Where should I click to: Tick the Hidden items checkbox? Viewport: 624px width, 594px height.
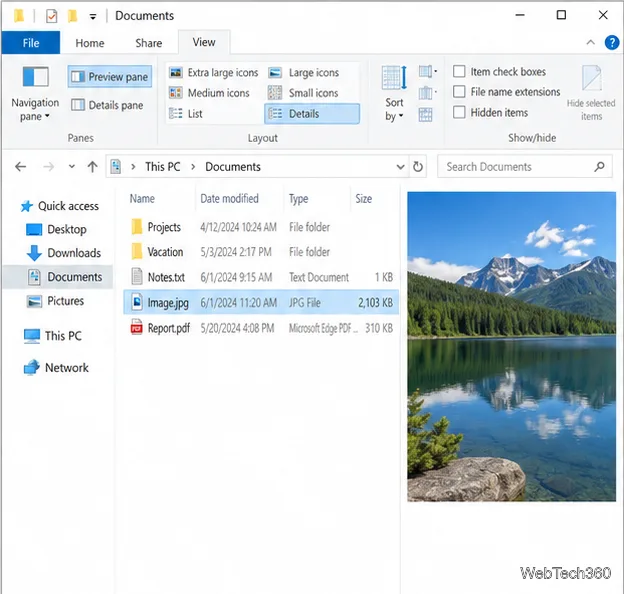(x=459, y=112)
